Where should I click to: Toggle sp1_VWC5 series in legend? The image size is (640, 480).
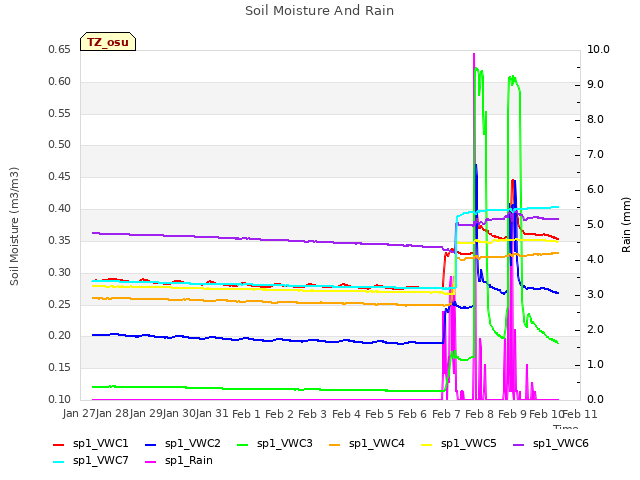[459, 444]
